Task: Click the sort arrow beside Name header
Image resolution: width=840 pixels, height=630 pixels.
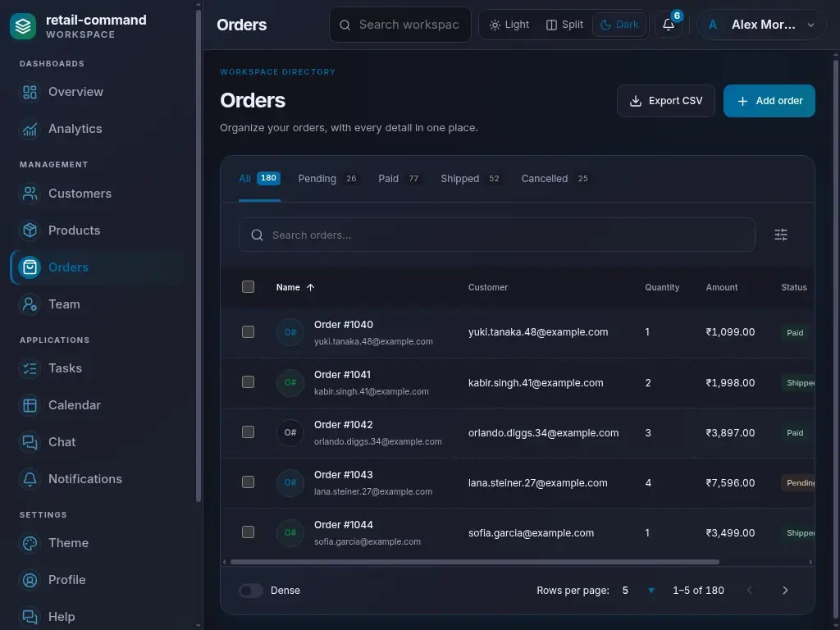Action: 310,288
